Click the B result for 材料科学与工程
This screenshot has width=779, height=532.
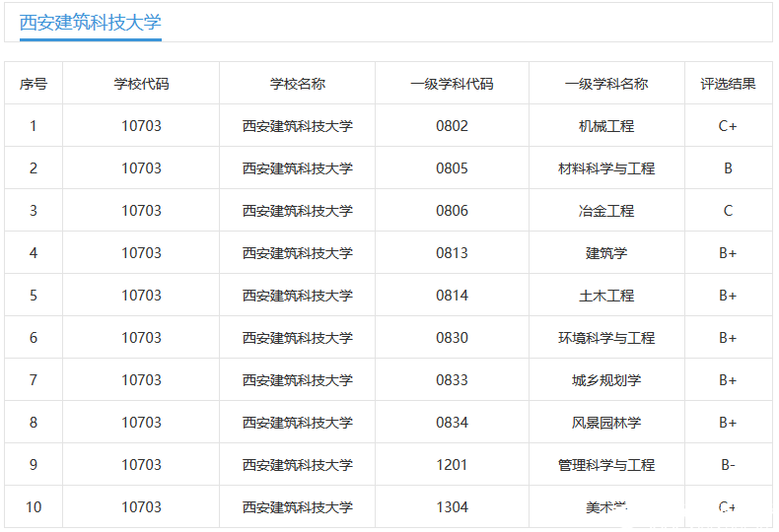pyautogui.click(x=728, y=168)
